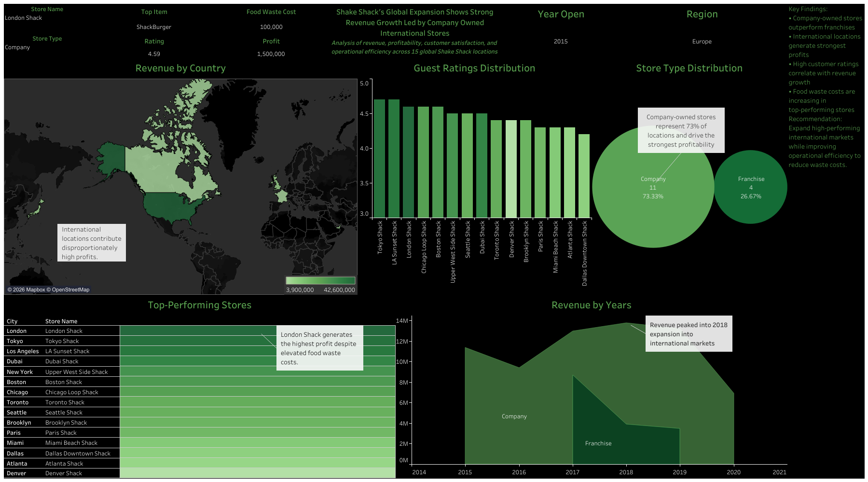868x482 pixels.
Task: Click the Company area label in revenue chart
Action: click(x=514, y=416)
